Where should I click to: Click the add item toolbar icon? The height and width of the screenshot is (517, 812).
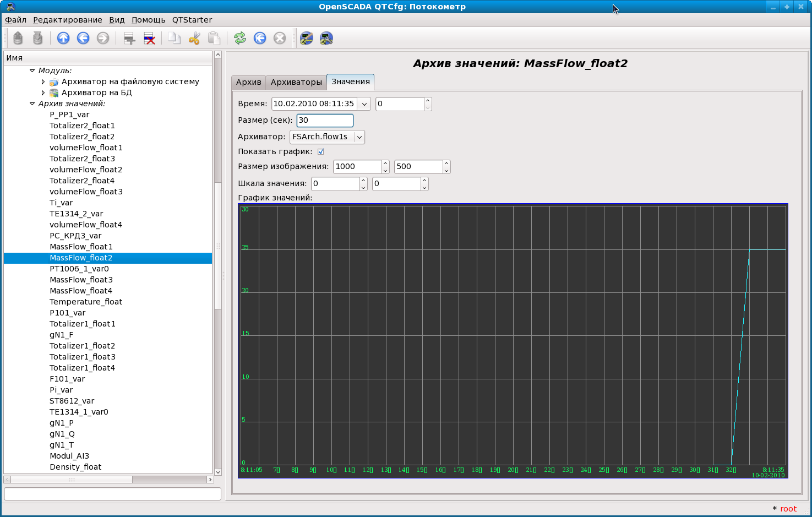click(x=129, y=38)
